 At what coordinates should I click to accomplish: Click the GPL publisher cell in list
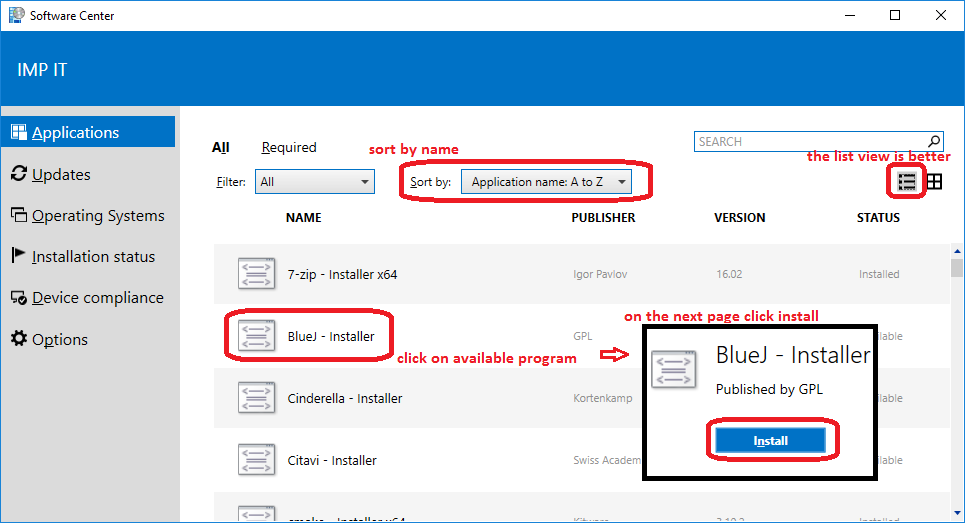[x=583, y=336]
